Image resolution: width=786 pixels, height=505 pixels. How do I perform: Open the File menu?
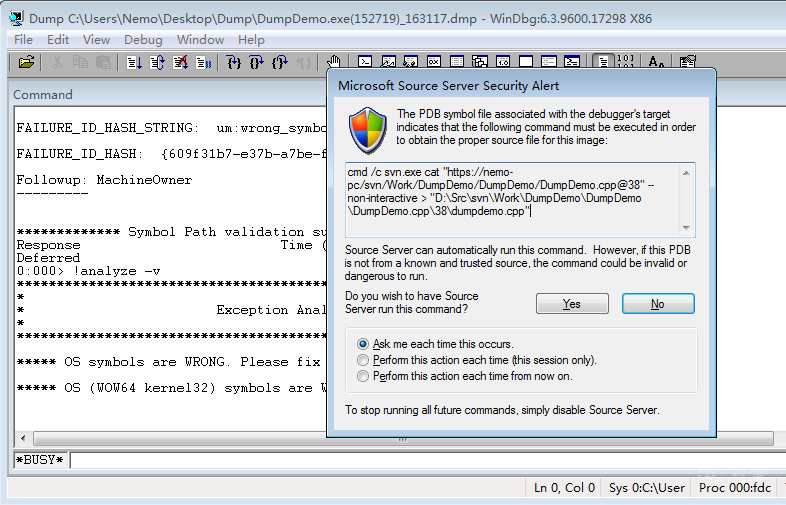(23, 40)
